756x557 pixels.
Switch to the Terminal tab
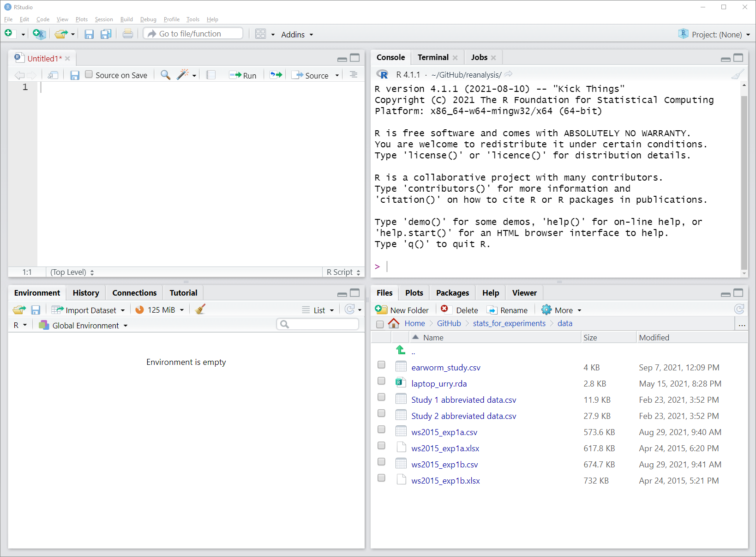(433, 57)
